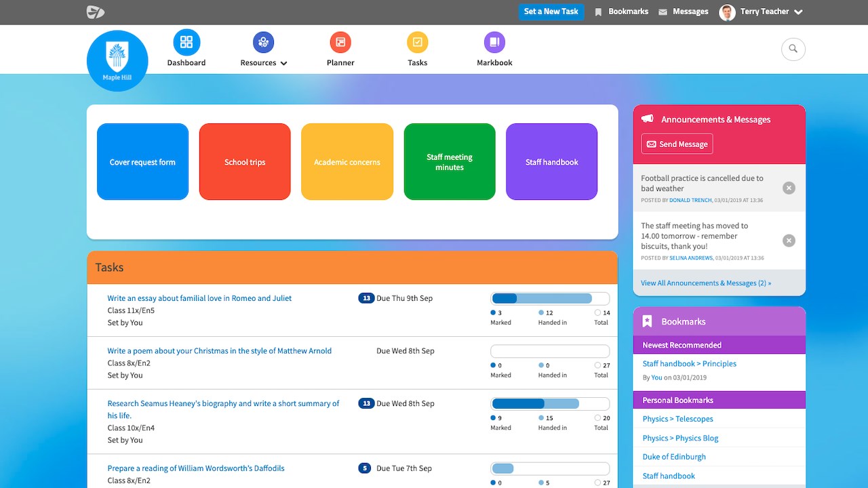This screenshot has height=488, width=868.
Task: Click the Bookmarks flag icon in top bar
Action: [598, 12]
